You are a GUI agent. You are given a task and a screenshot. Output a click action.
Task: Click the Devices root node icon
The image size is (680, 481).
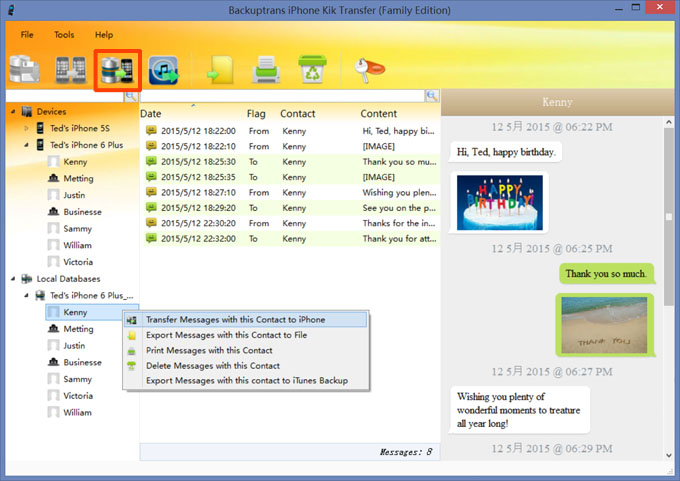pyautogui.click(x=27, y=111)
